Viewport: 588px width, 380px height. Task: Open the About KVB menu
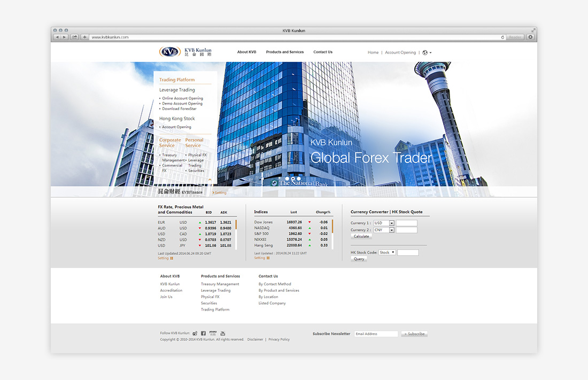click(246, 52)
